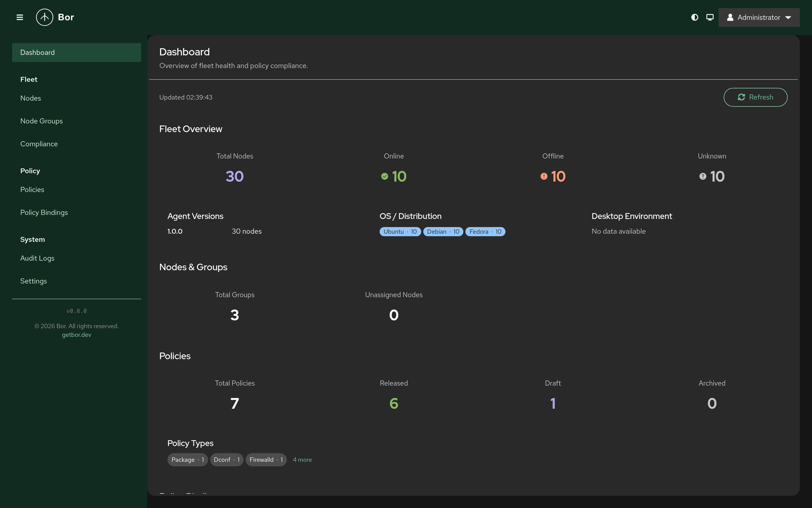Open the Administrator user dropdown
Screen dimensions: 812x508
(759, 18)
